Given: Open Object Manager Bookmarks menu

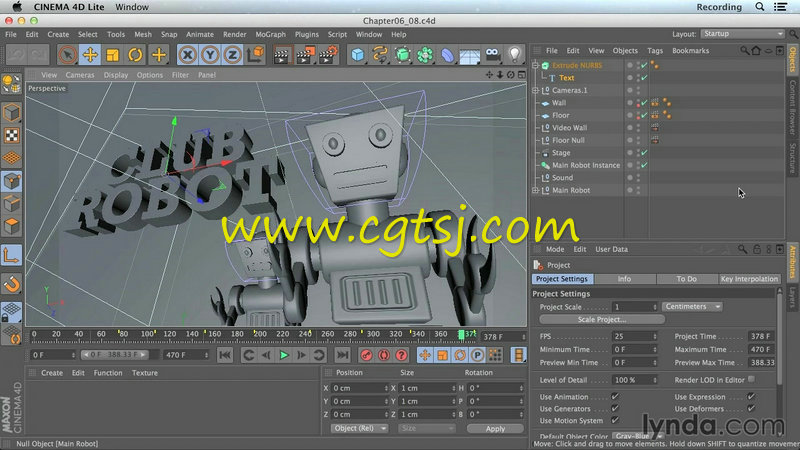Looking at the screenshot, I should [690, 51].
